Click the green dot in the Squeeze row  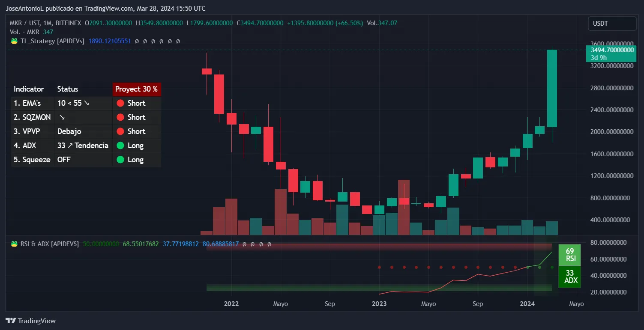click(120, 160)
